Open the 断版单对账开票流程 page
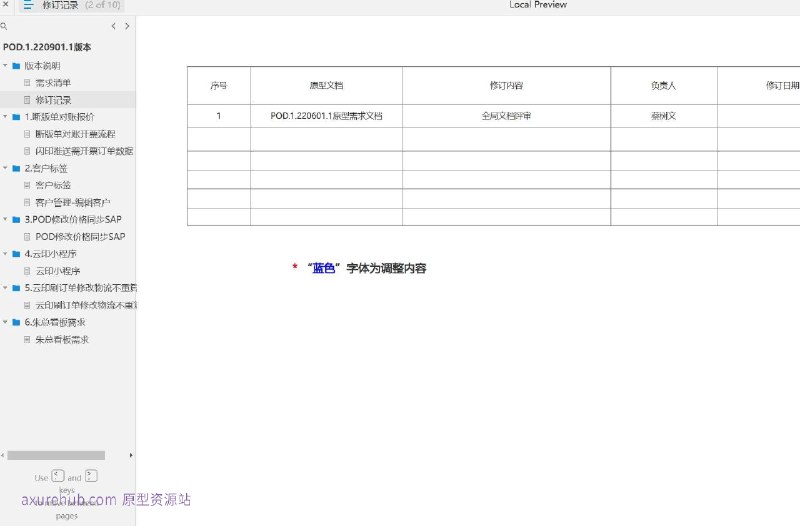The width and height of the screenshot is (800, 526). (75, 134)
